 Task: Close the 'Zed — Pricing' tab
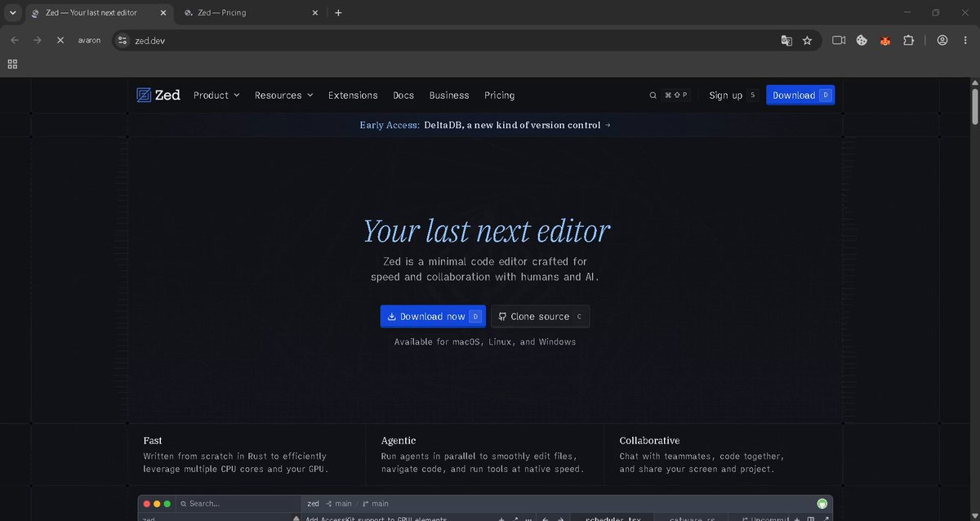click(316, 13)
